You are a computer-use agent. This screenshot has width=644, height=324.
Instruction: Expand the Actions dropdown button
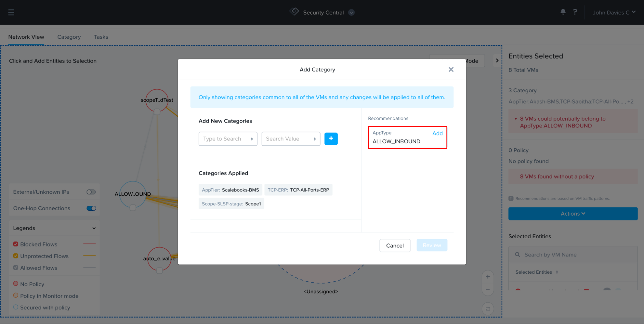coord(572,214)
